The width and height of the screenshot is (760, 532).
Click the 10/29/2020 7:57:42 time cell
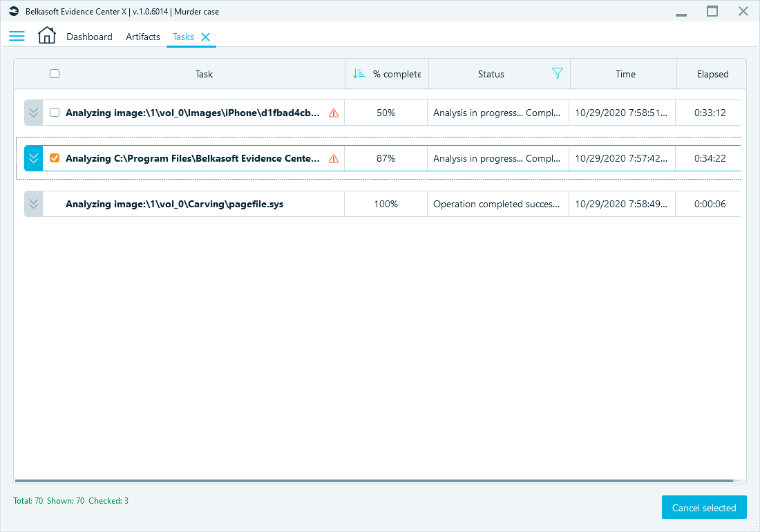pos(621,158)
